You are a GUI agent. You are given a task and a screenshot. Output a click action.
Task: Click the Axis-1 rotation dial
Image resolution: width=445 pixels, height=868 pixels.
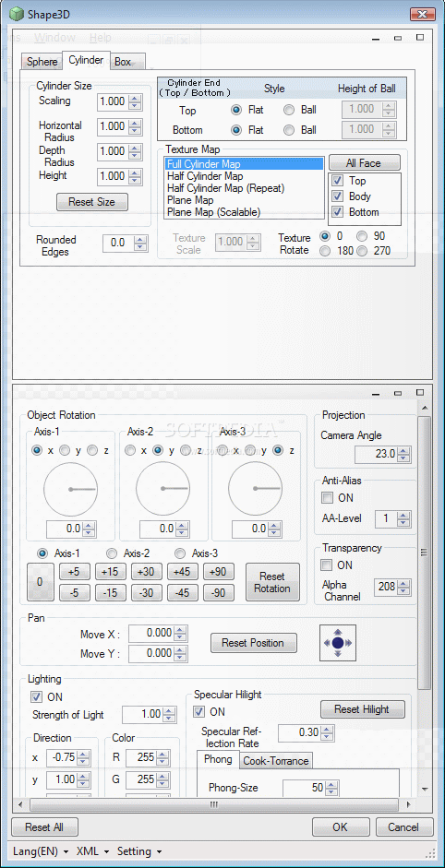pos(70,489)
